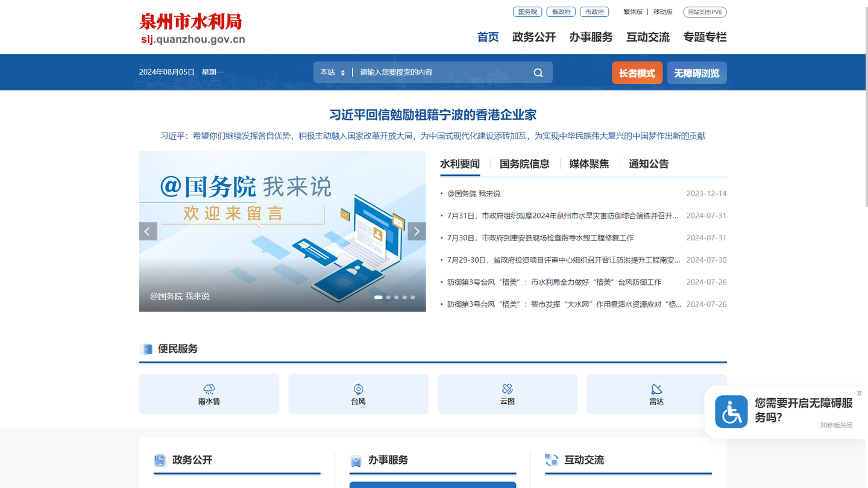Open the 台风 typhoon icon service
This screenshot has height=488, width=868.
point(358,394)
